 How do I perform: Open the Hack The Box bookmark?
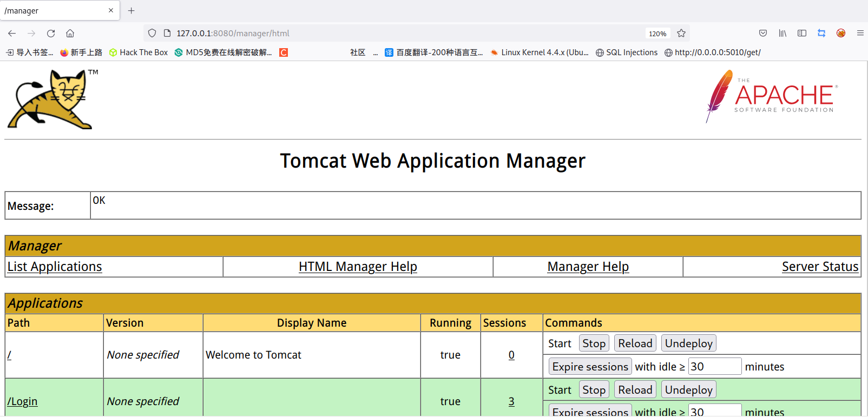(139, 52)
